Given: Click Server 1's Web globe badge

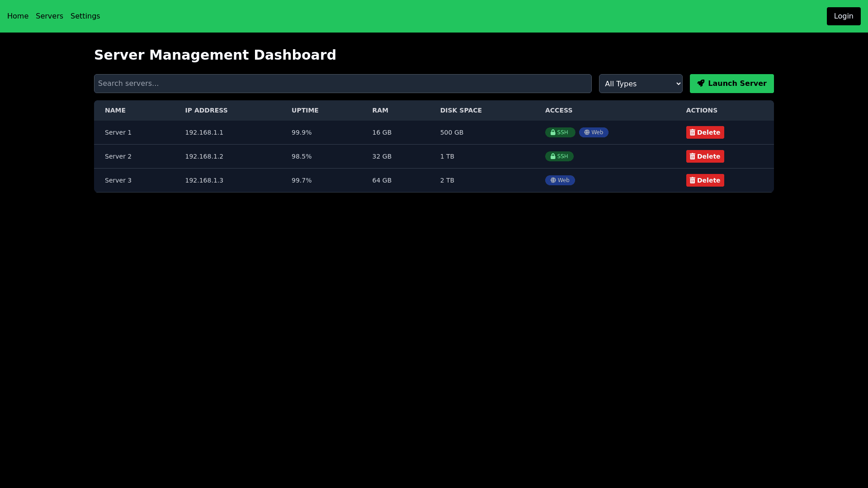Looking at the screenshot, I should 593,132.
